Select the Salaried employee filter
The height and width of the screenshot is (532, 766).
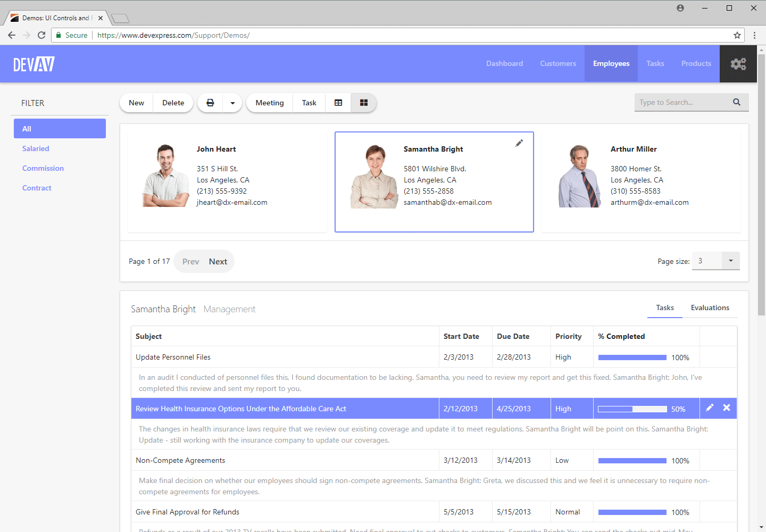tap(36, 148)
